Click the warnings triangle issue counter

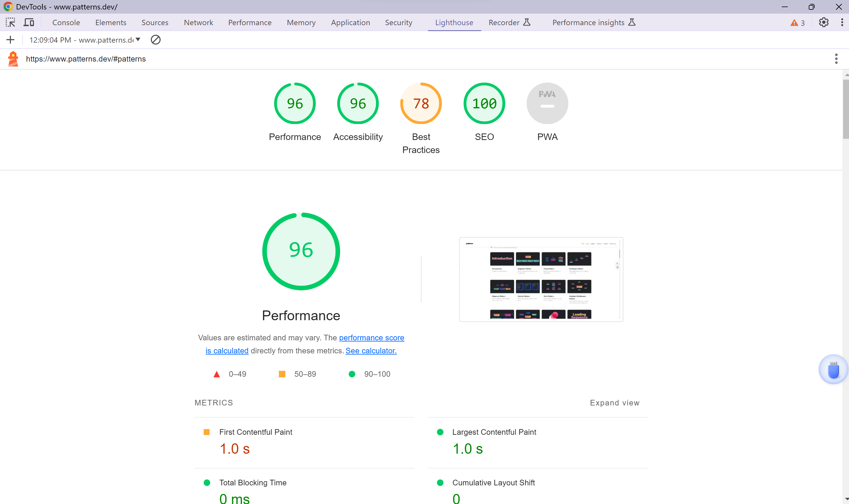point(797,23)
